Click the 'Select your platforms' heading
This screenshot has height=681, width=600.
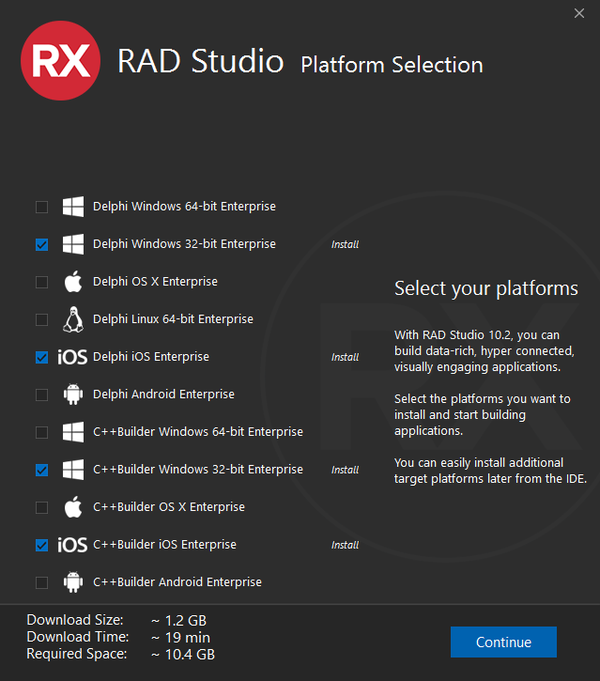(486, 289)
